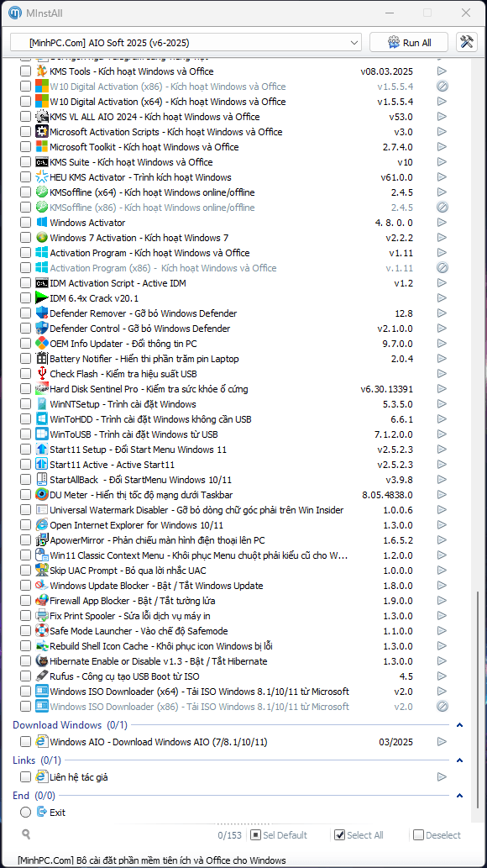Click the HEU KMS Activator star icon
487x868 pixels.
[x=41, y=177]
